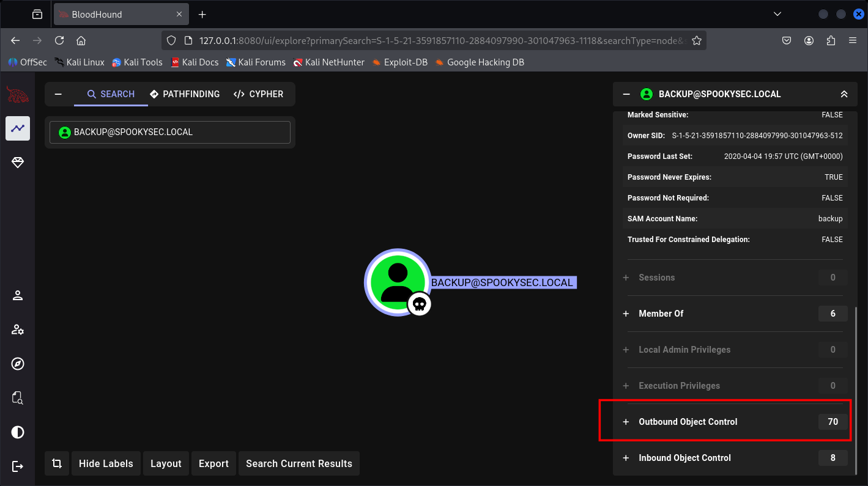
Task: Open the file search sidebar icon
Action: pos(18,398)
